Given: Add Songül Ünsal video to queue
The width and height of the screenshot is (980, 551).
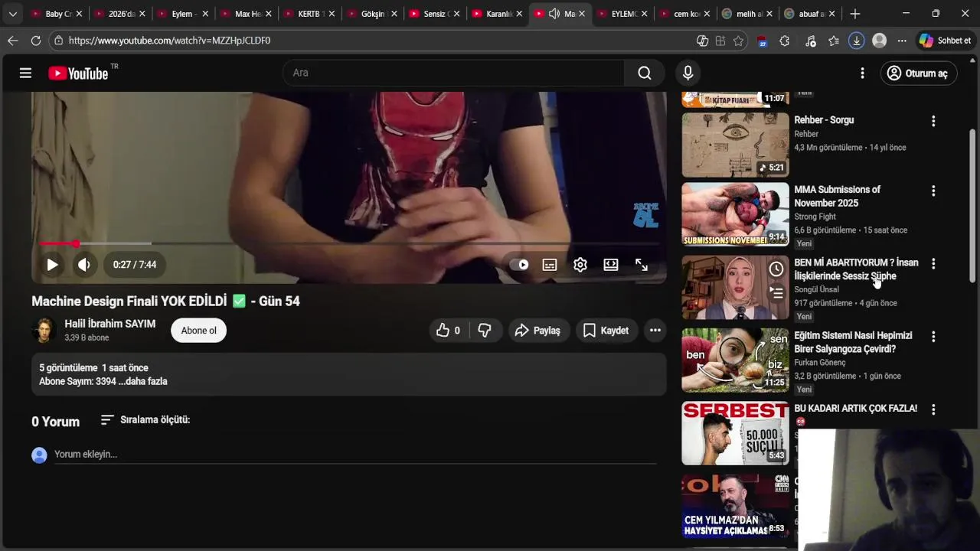Looking at the screenshot, I should [x=776, y=292].
